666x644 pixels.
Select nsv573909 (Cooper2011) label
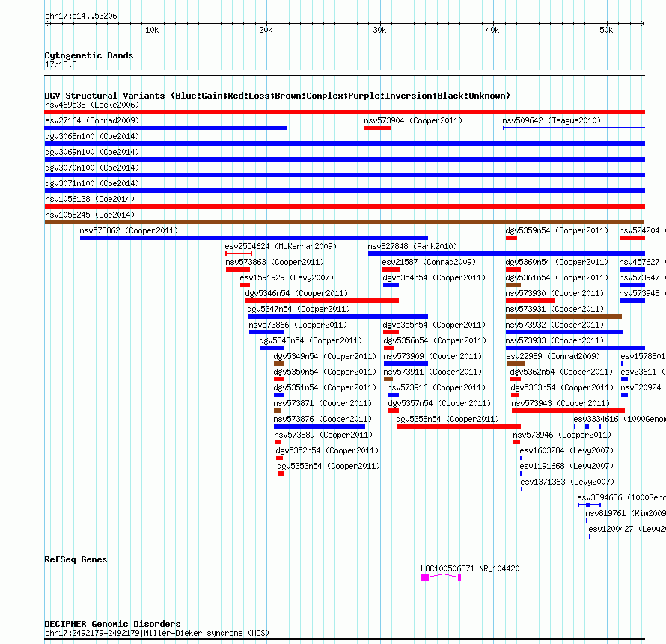(x=433, y=356)
